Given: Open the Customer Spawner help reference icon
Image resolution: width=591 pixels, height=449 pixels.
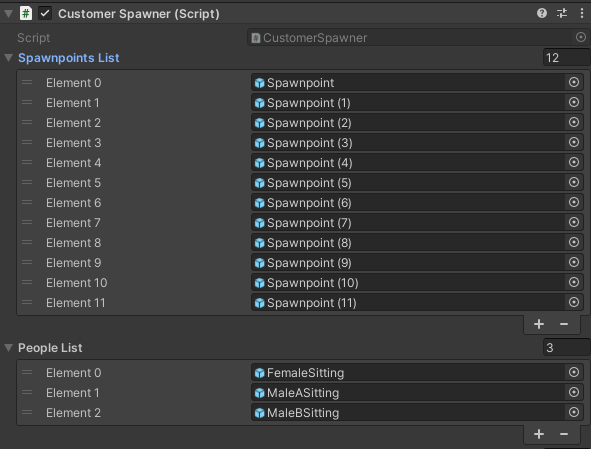Looking at the screenshot, I should (542, 14).
